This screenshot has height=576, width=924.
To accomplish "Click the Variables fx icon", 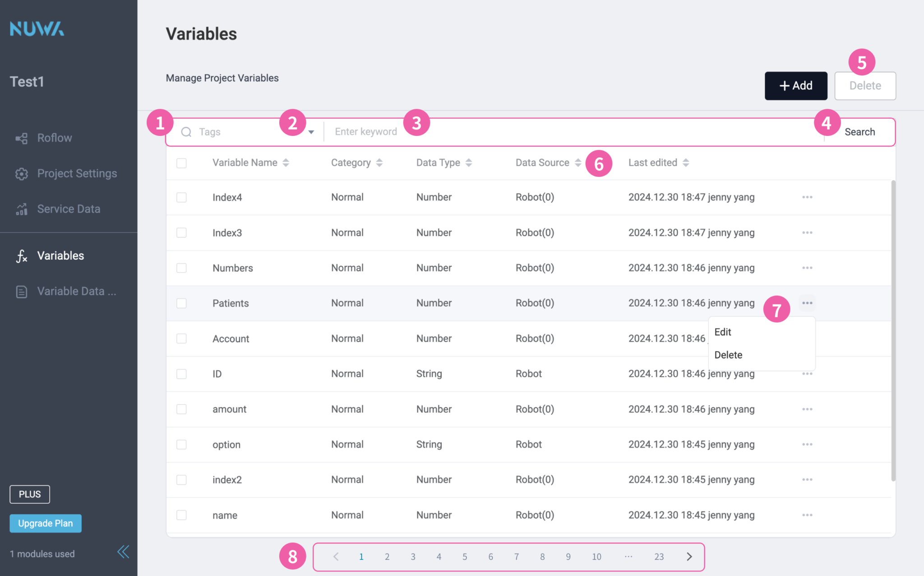I will click(21, 255).
